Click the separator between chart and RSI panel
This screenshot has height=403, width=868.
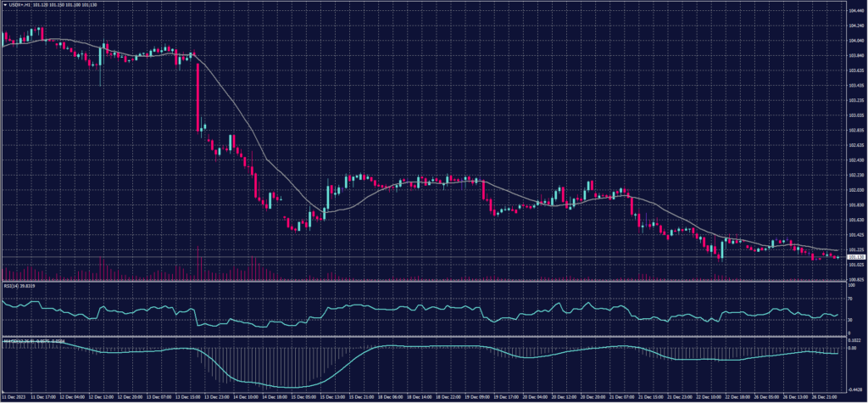(x=424, y=281)
